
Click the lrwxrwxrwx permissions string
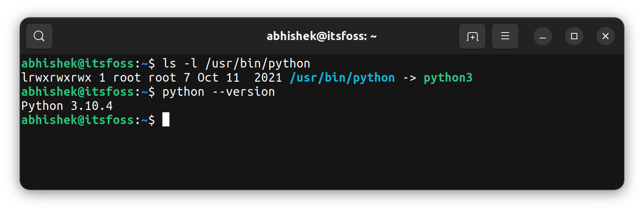tap(56, 78)
